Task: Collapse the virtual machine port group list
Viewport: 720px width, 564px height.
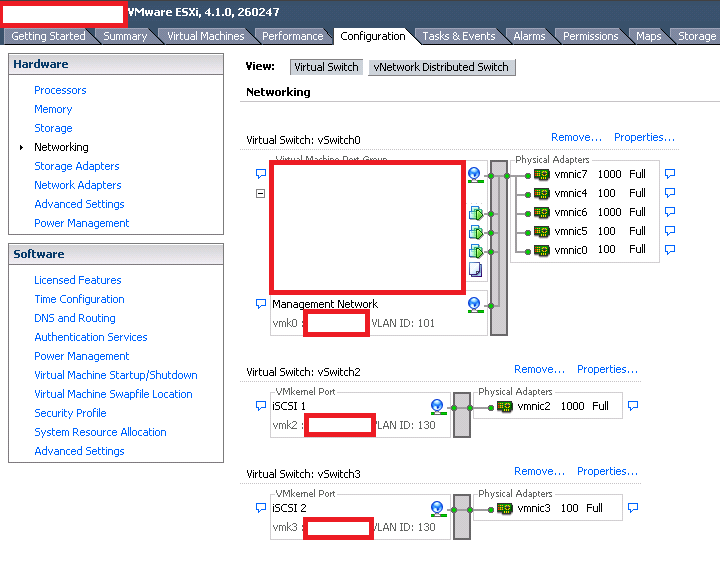Action: 260,193
